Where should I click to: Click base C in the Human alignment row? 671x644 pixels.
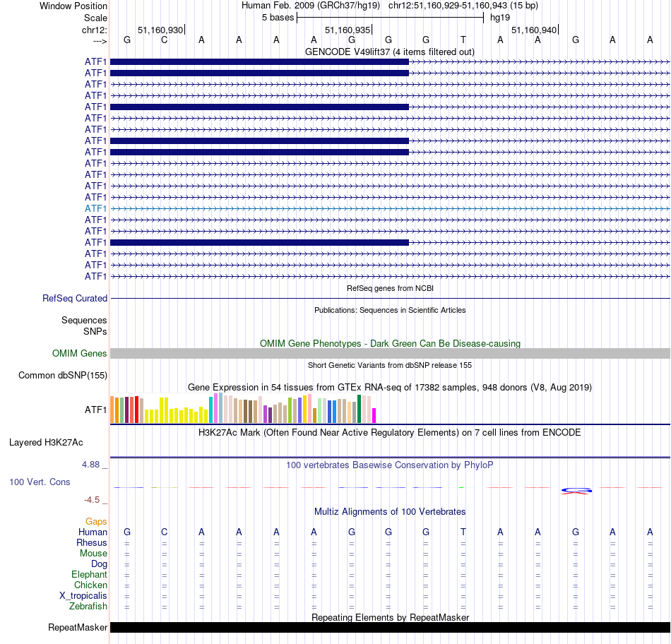pyautogui.click(x=165, y=532)
